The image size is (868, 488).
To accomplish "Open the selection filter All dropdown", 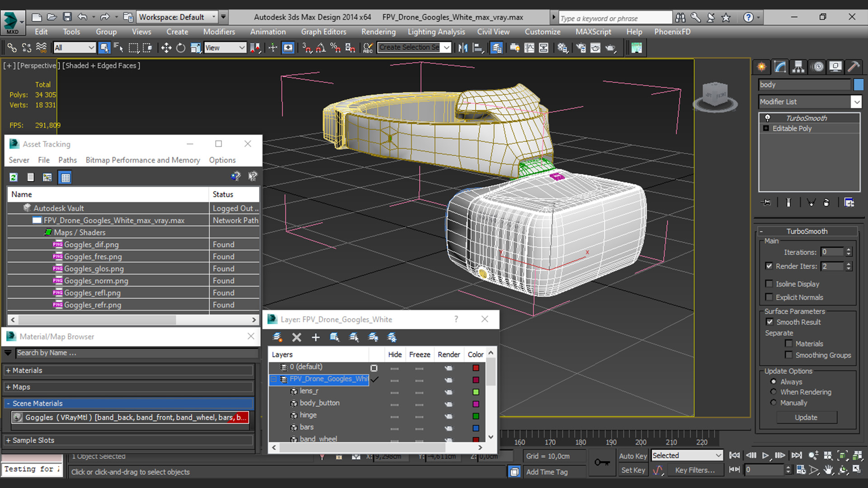I will pyautogui.click(x=74, y=47).
